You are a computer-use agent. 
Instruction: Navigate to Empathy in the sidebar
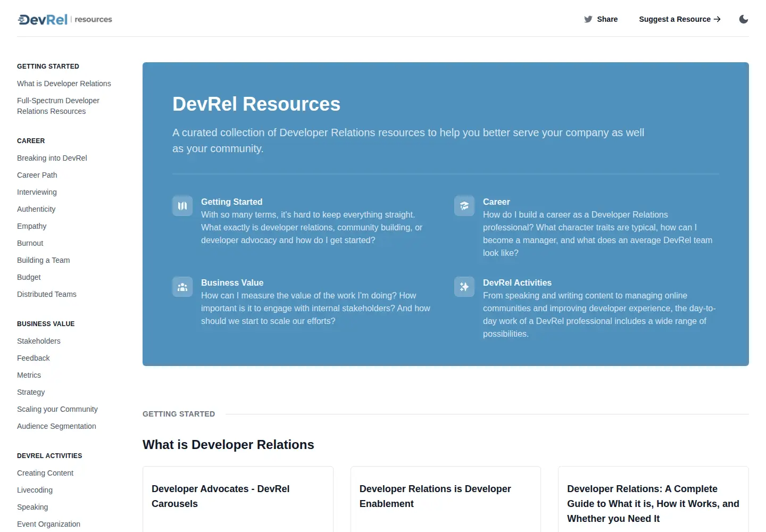(32, 226)
